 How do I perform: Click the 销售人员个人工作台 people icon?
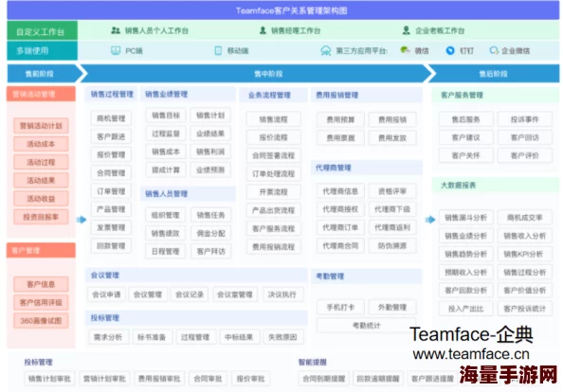[x=116, y=30]
